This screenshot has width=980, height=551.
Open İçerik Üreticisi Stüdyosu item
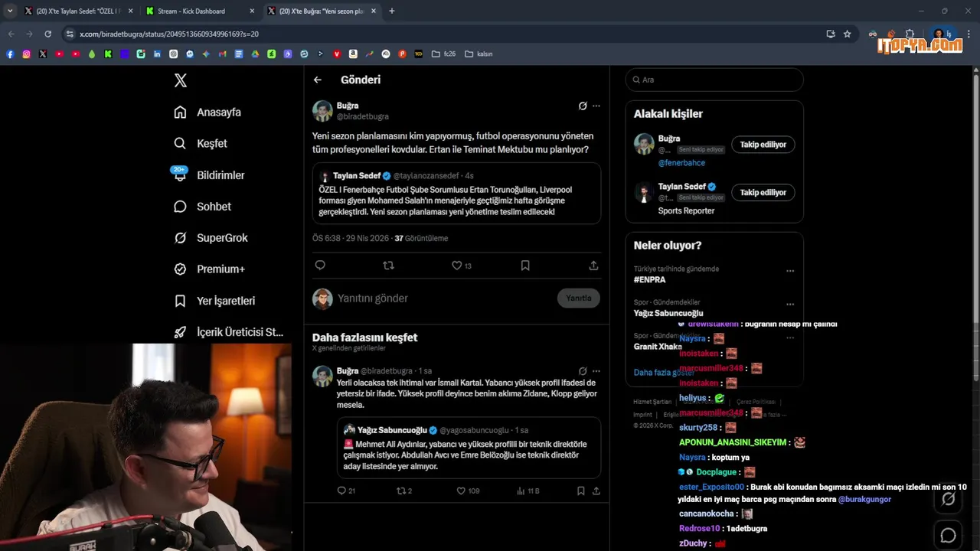229,332
